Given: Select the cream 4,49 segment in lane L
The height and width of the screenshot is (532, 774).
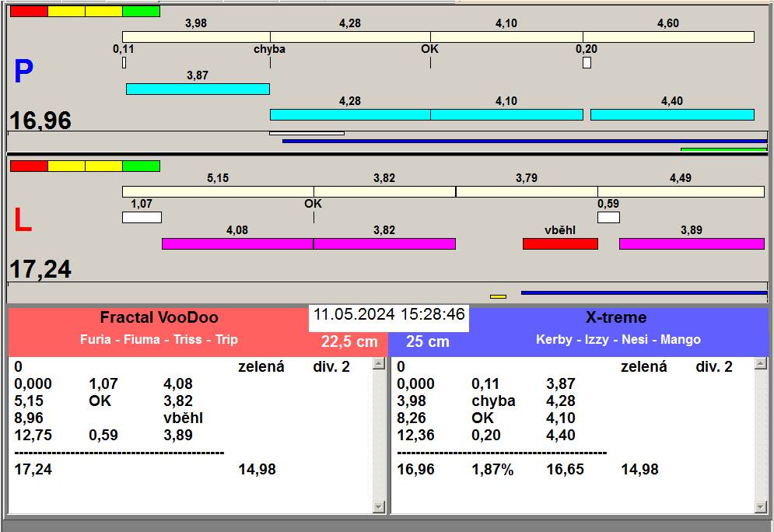Looking at the screenshot, I should click(x=681, y=191).
